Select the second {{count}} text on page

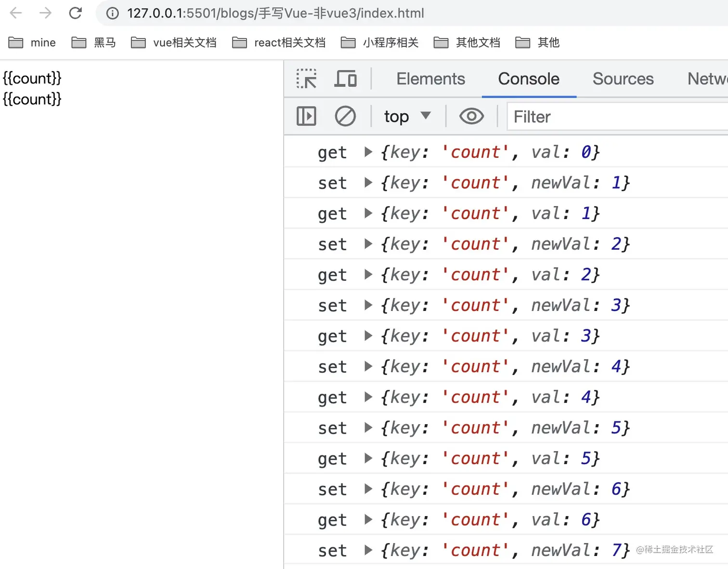click(x=32, y=99)
